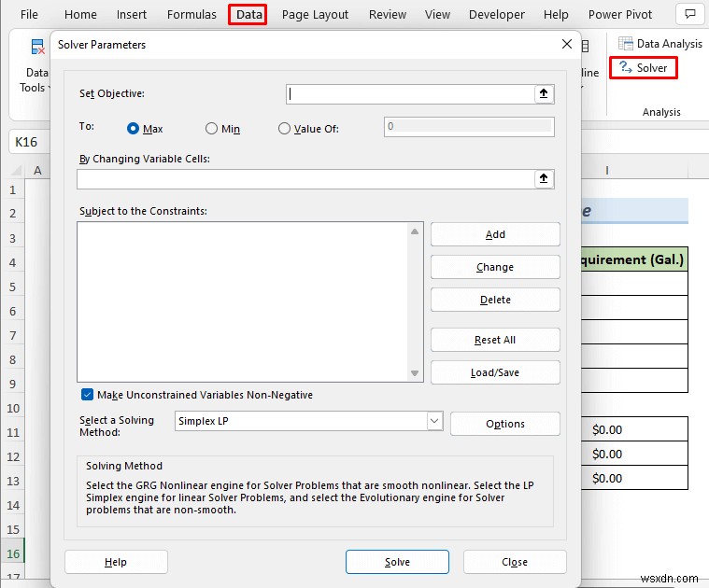The image size is (709, 588).
Task: Click the Name Box showing K16
Action: click(x=29, y=142)
